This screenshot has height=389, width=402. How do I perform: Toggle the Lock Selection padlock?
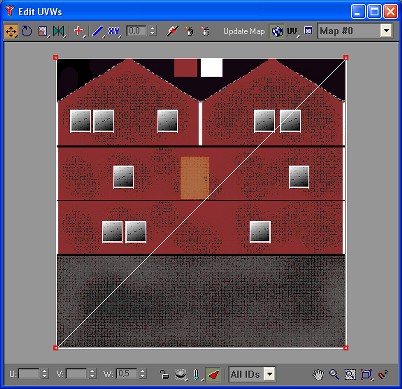[x=164, y=374]
